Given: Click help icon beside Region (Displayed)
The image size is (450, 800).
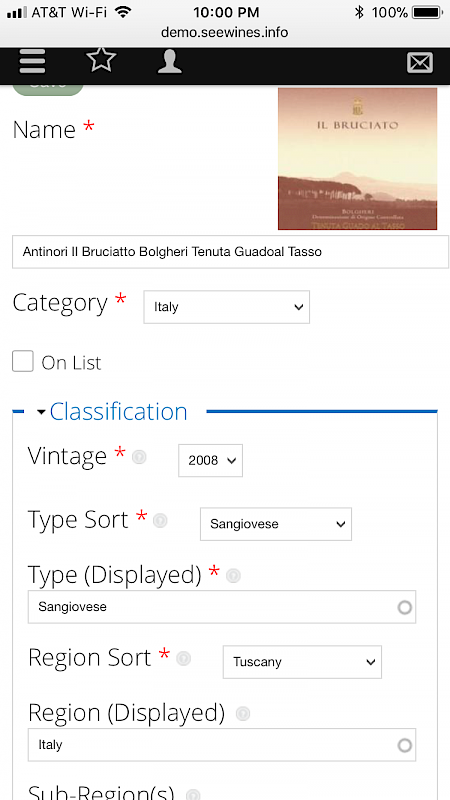Looking at the screenshot, I should (x=243, y=714).
